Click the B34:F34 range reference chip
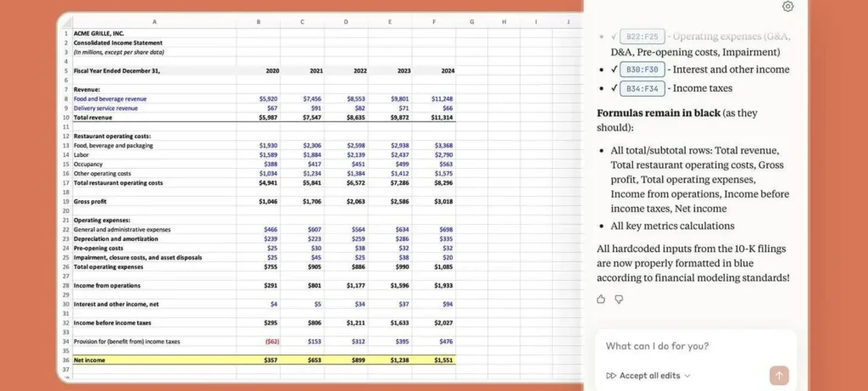The width and height of the screenshot is (868, 391). [x=642, y=88]
